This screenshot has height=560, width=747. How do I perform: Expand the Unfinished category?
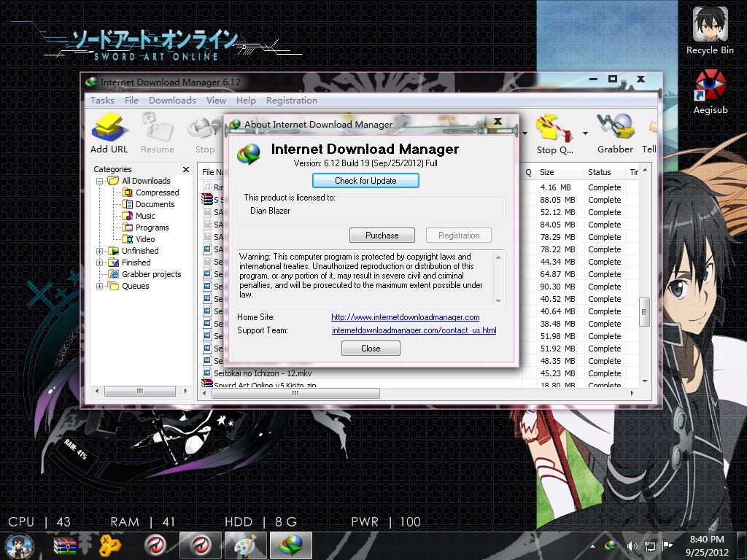(99, 251)
